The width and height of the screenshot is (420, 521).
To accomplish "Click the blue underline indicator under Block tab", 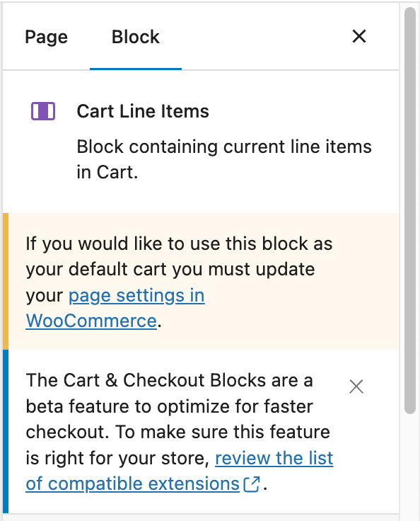I will coord(136,69).
